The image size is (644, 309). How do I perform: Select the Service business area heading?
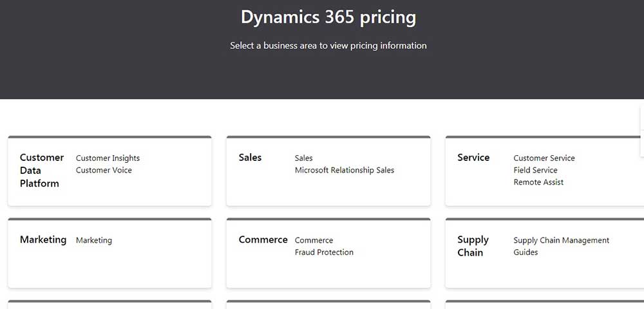click(473, 158)
